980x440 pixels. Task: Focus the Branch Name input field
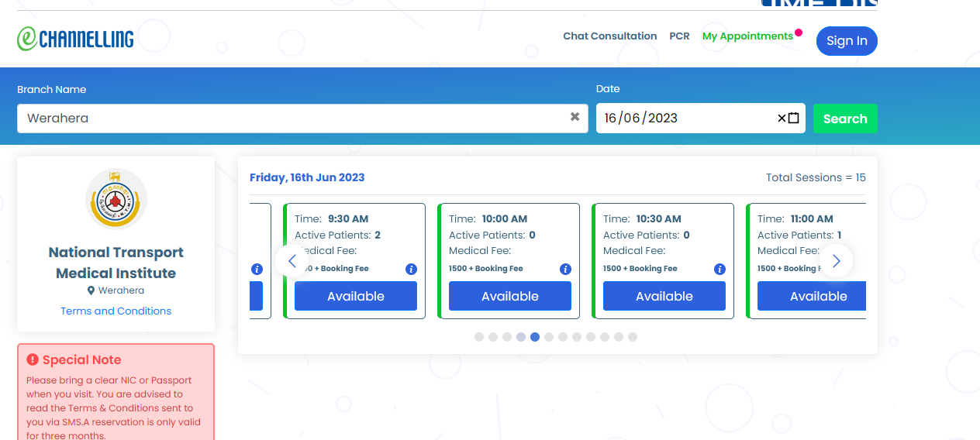302,119
